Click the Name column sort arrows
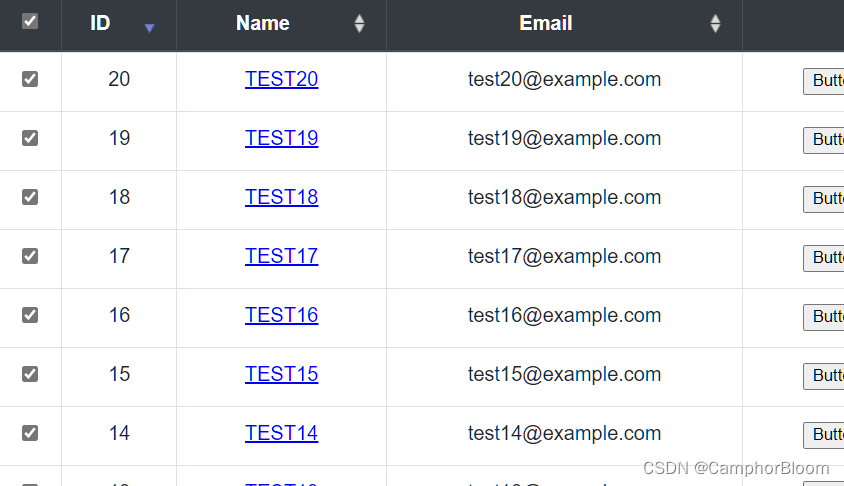This screenshot has height=486, width=844. pos(360,24)
